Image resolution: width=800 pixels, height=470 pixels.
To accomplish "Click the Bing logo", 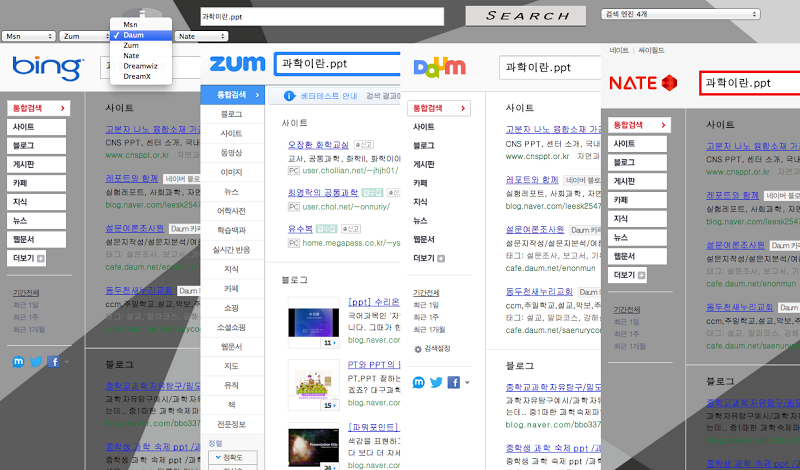I will click(47, 67).
